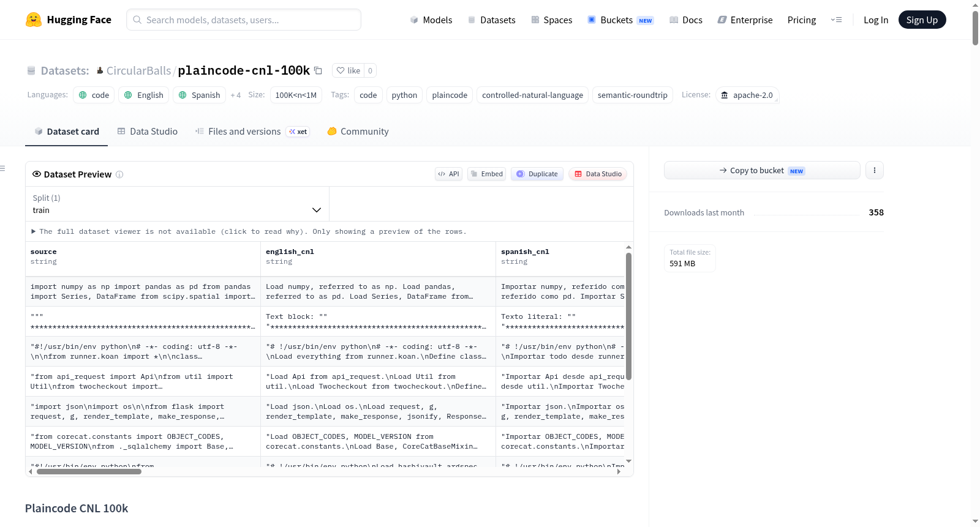
Task: Click the page vertical scrollbar thumb
Action: [x=975, y=28]
